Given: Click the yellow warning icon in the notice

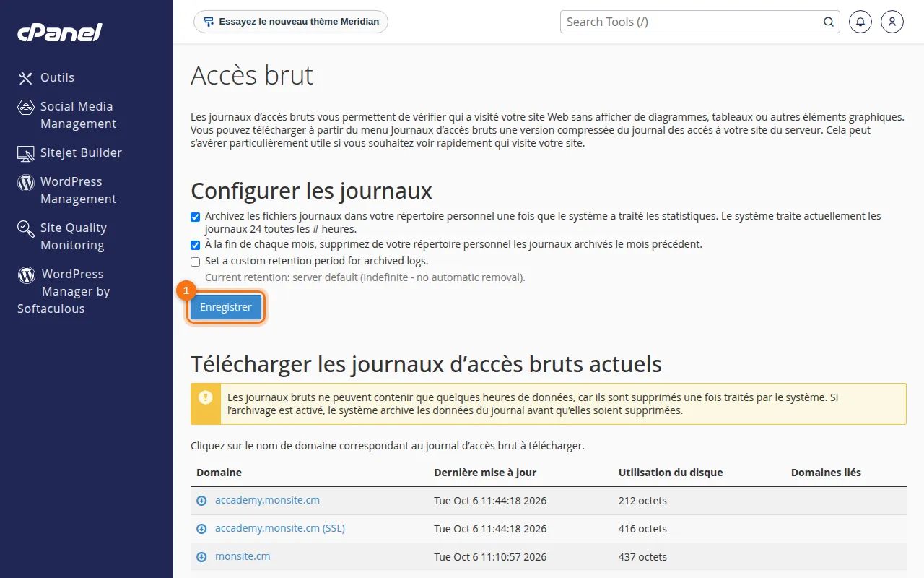Looking at the screenshot, I should tap(206, 397).
